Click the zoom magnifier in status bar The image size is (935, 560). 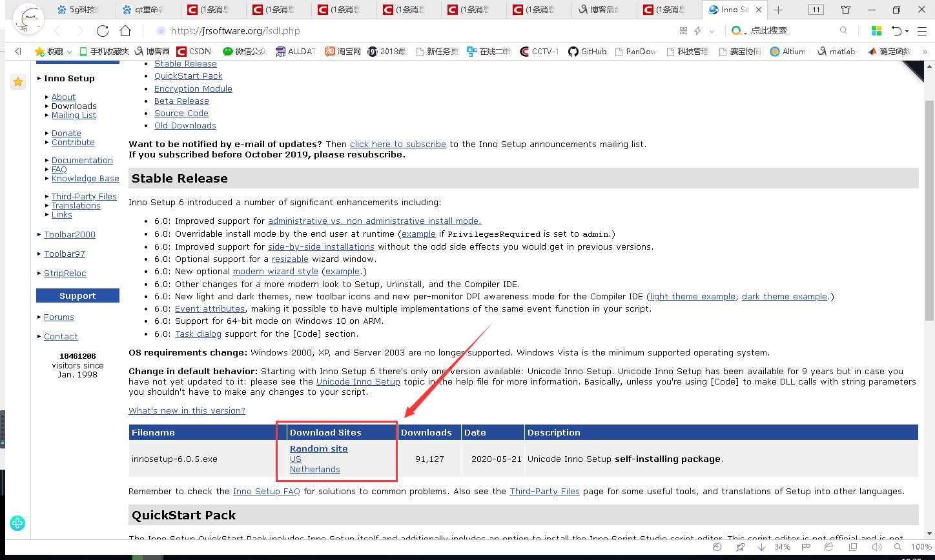(x=899, y=547)
